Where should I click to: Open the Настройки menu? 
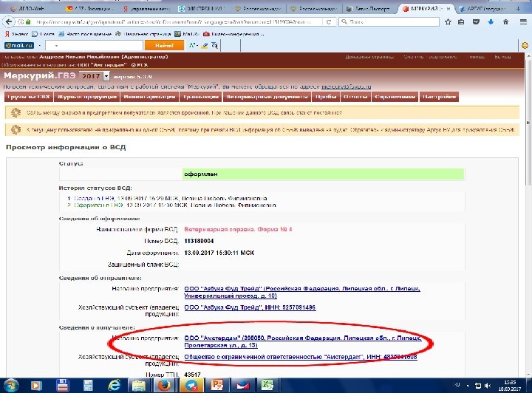439,97
